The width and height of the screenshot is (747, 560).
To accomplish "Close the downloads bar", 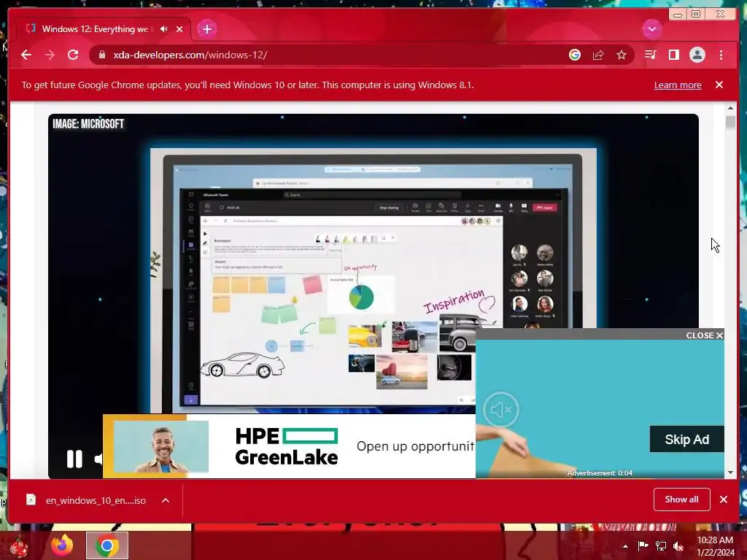I will coord(724,499).
